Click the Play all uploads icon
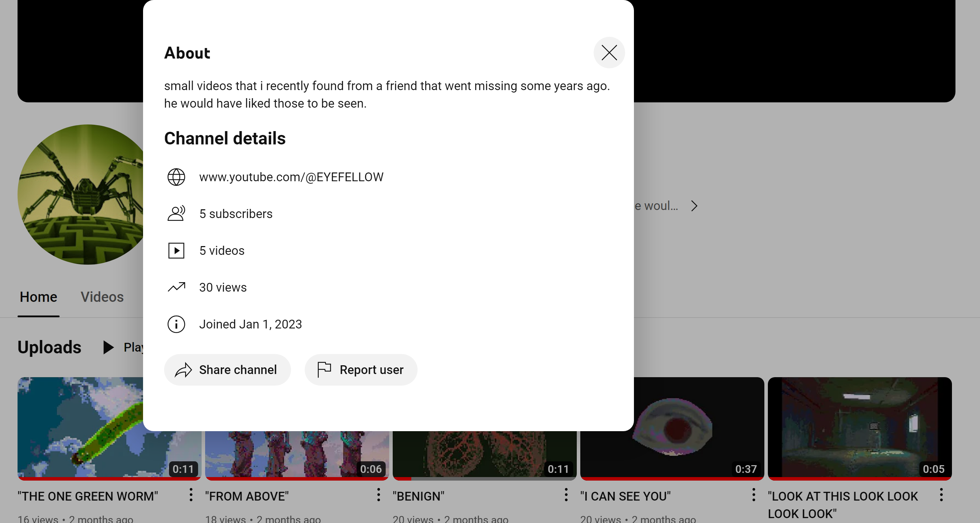980x523 pixels. tap(108, 347)
